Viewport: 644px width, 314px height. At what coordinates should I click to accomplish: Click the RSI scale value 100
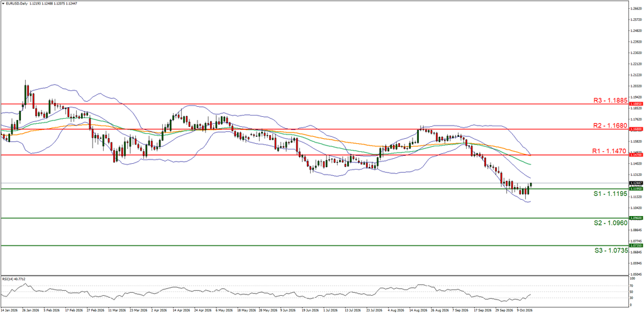point(634,279)
